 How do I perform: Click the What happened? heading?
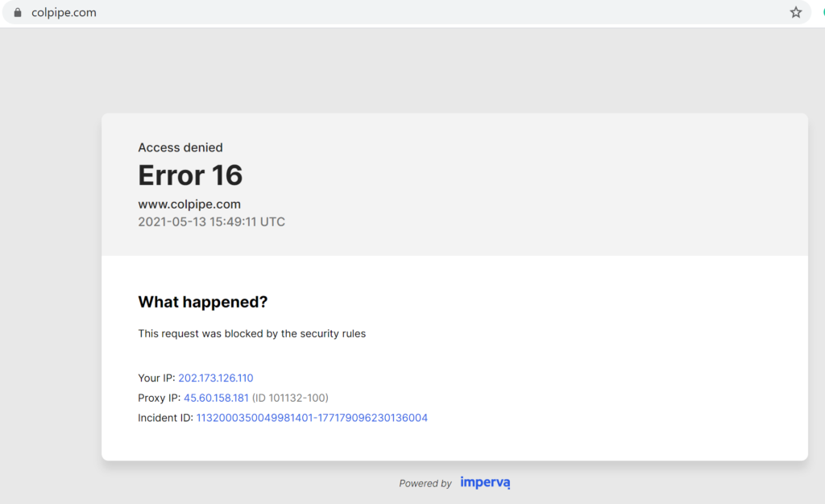coord(203,302)
